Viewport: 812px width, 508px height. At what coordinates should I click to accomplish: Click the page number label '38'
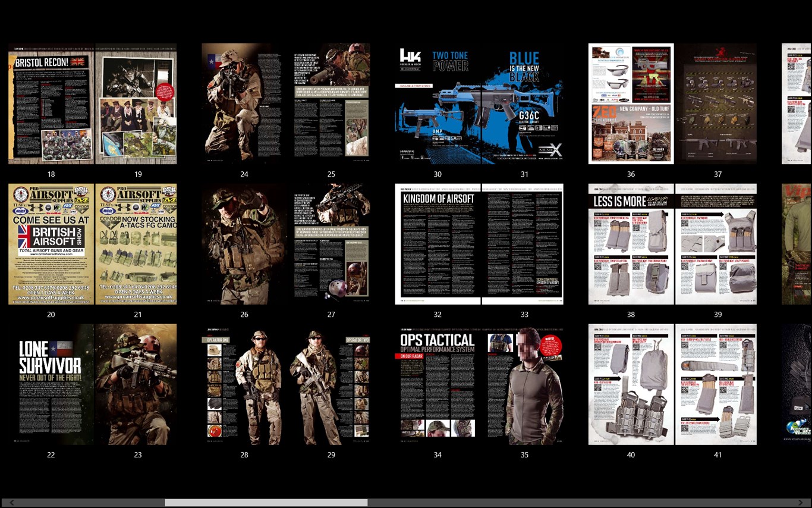(x=631, y=315)
